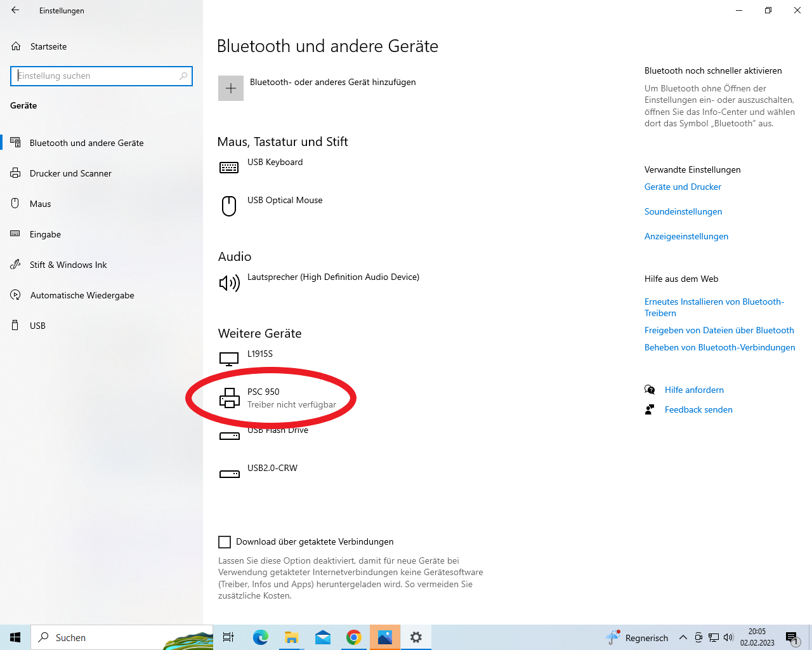Open Windows Start menu
This screenshot has height=650, width=812.
click(15, 637)
